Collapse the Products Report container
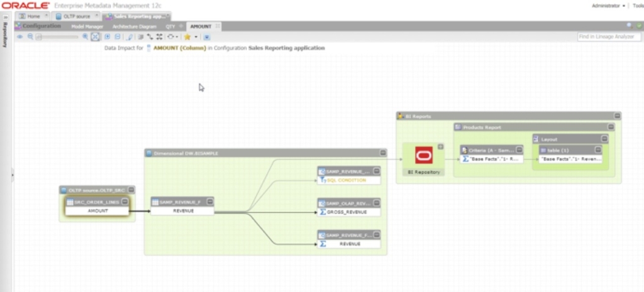This screenshot has height=292, width=644. 611,127
